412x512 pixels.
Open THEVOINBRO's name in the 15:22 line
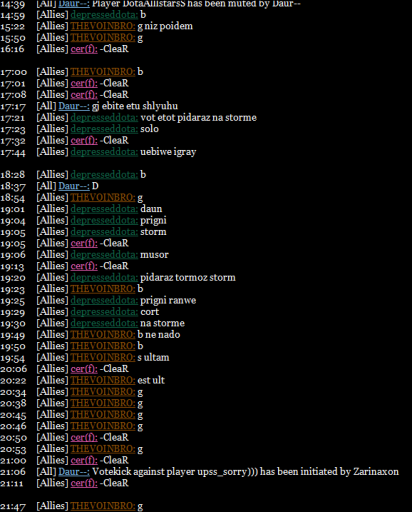pos(103,26)
